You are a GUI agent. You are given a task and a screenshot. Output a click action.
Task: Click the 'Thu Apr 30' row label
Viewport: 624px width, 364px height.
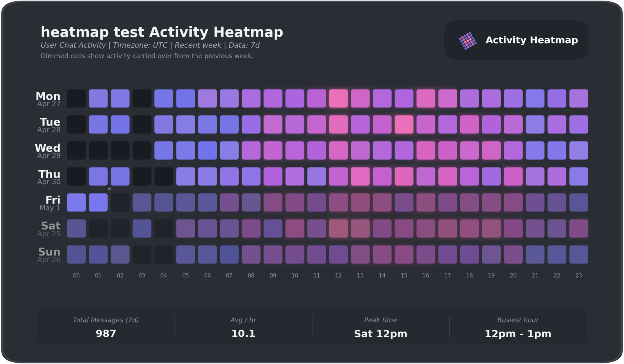(49, 177)
